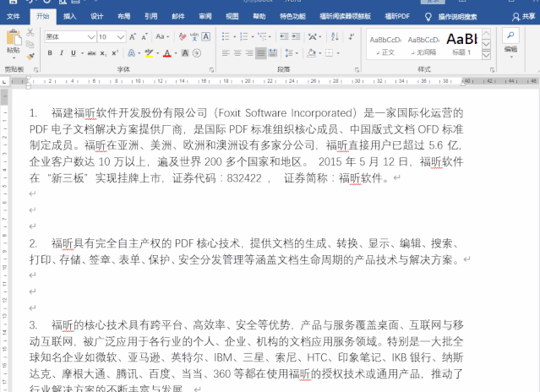
Task: Click the multilevel list icon
Action: click(x=262, y=36)
